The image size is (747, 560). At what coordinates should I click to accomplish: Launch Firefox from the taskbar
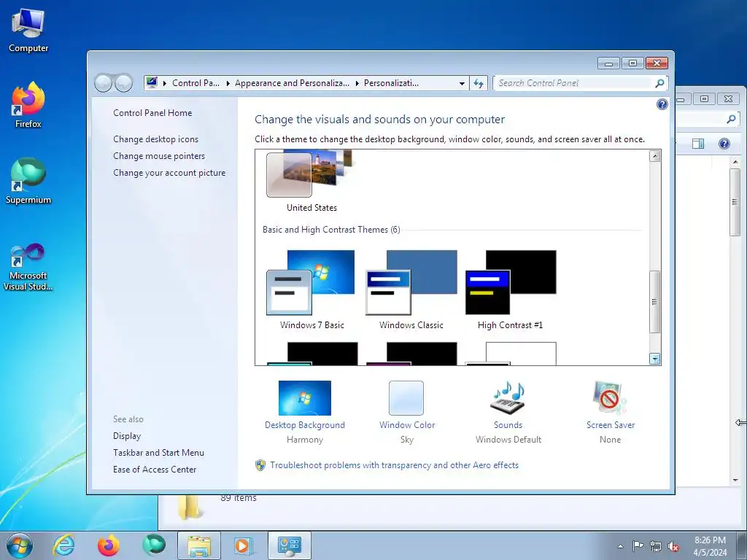[109, 545]
